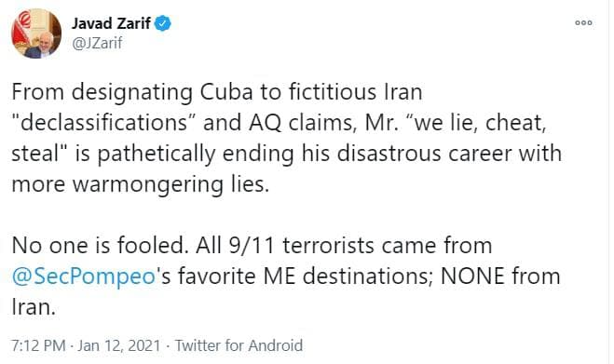Open the @JZarif handle link
614x364 pixels.
click(x=97, y=43)
